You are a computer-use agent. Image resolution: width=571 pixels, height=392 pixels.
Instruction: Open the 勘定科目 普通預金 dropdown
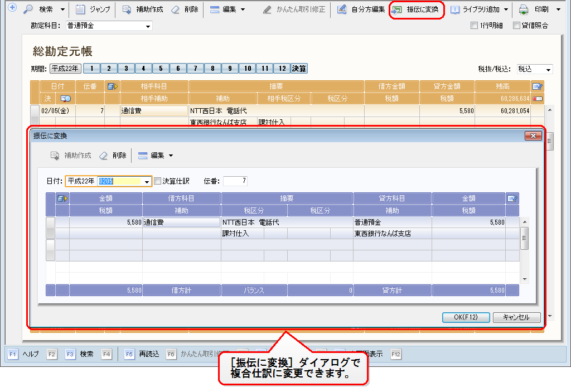pyautogui.click(x=148, y=26)
